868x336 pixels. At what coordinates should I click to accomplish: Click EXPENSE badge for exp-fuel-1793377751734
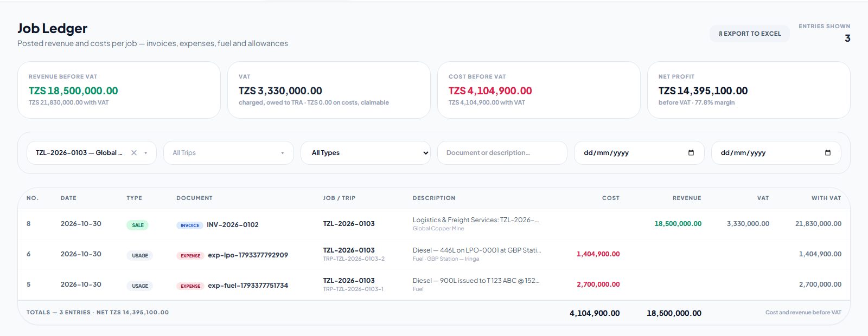click(190, 286)
